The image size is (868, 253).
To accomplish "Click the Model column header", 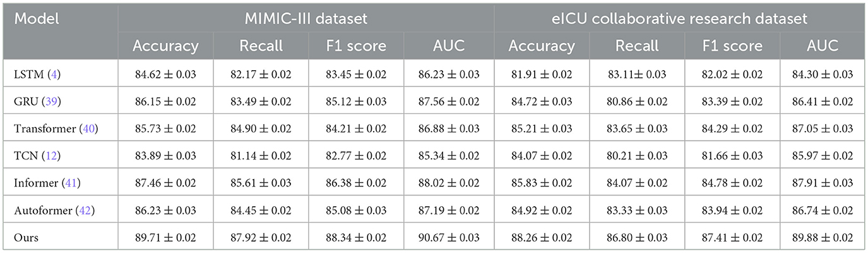I will pos(37,19).
